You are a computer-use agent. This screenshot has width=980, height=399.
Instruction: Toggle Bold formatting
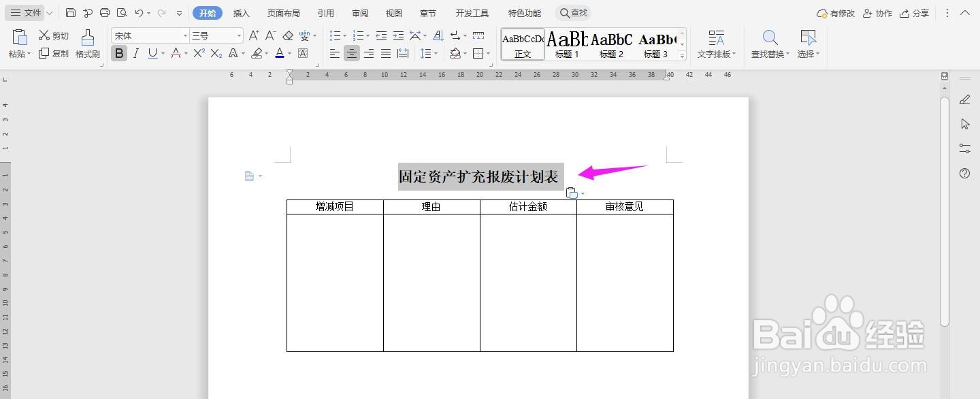coord(119,53)
